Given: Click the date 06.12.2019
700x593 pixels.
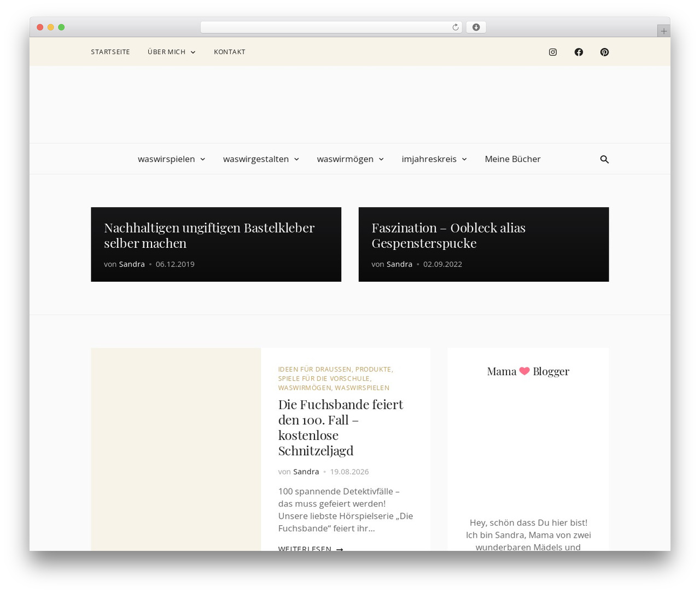Looking at the screenshot, I should (x=175, y=264).
